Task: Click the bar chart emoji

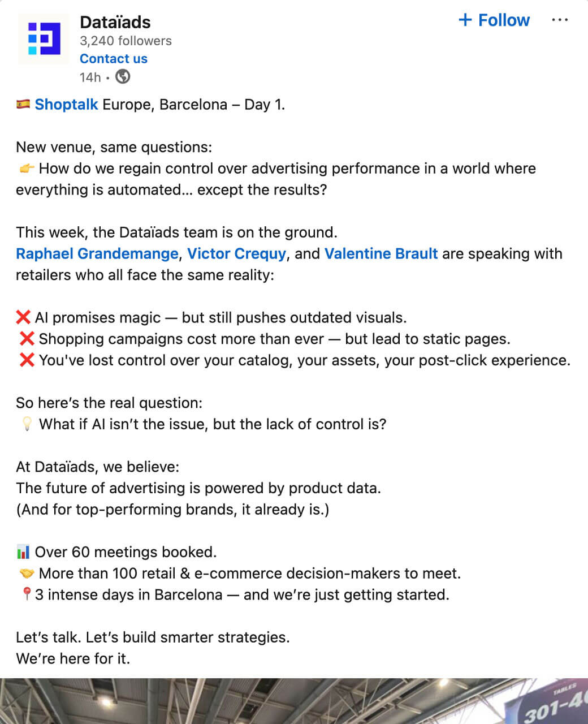Action: (23, 551)
